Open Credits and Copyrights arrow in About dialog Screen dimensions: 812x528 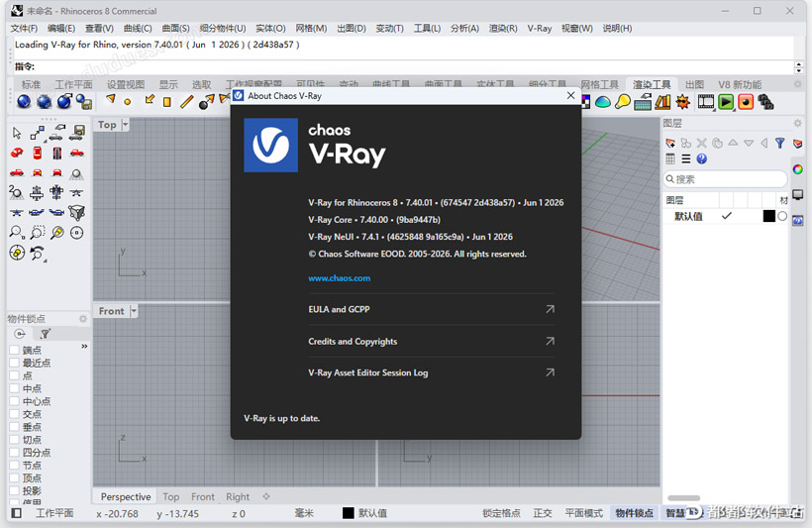tap(550, 341)
